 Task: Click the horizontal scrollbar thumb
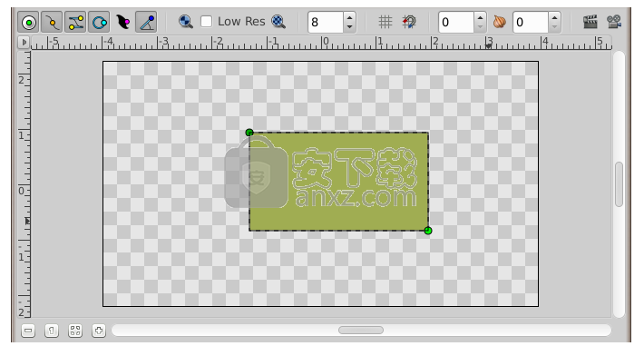tap(361, 330)
